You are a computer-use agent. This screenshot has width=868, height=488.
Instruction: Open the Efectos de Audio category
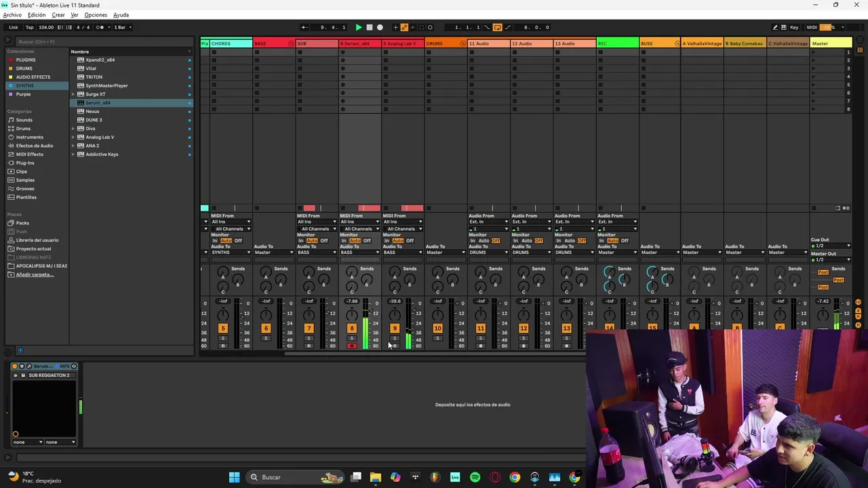click(x=34, y=146)
